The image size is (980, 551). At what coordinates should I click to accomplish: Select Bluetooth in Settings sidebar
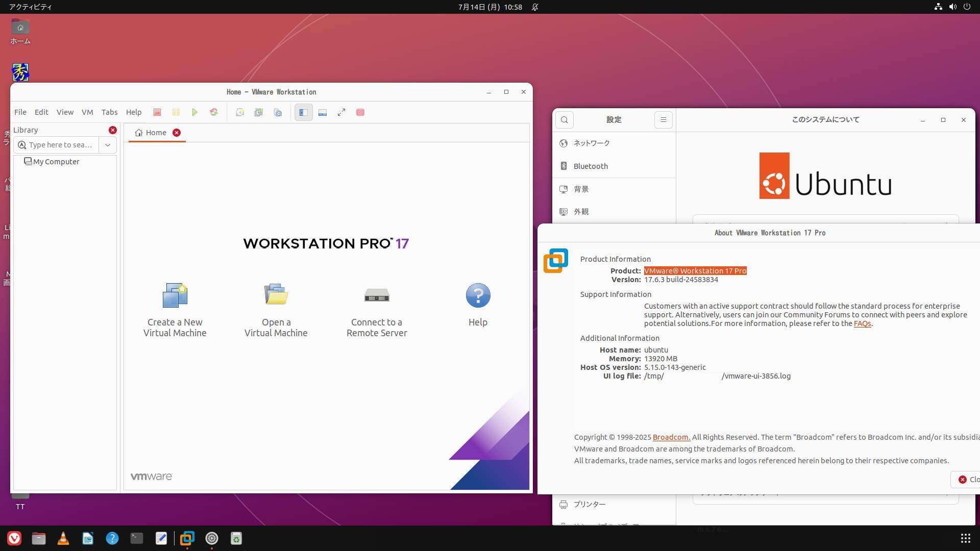[x=614, y=166]
